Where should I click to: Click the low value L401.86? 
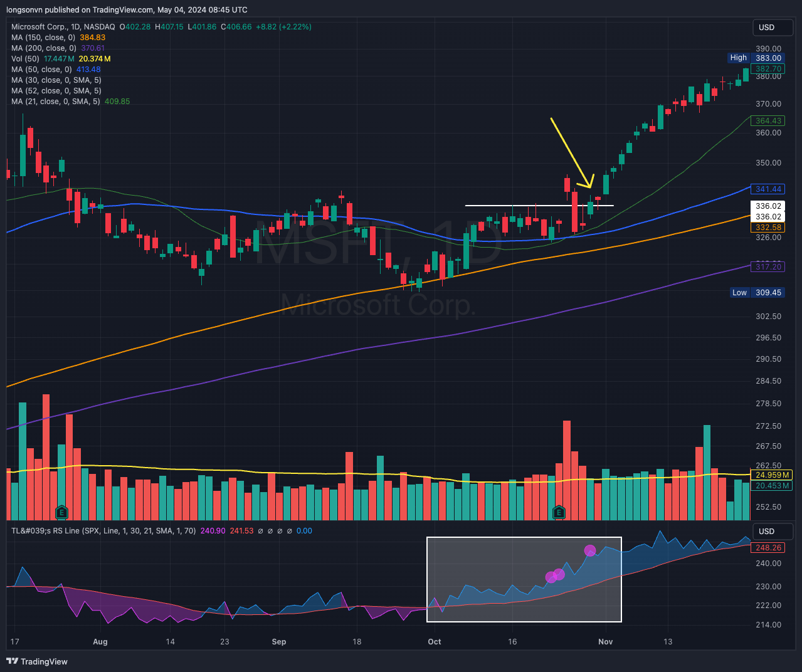[202, 27]
